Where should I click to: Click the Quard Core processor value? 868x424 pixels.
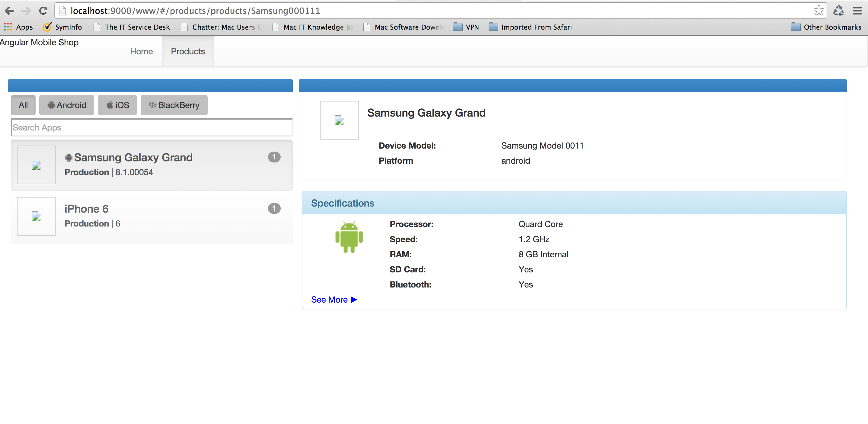(x=541, y=224)
